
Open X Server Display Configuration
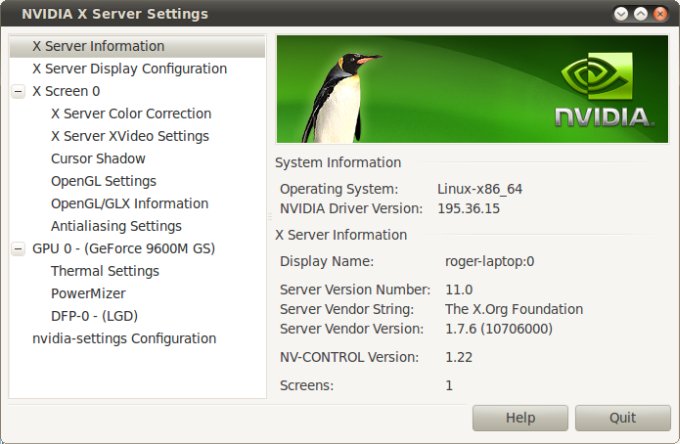coord(129,69)
